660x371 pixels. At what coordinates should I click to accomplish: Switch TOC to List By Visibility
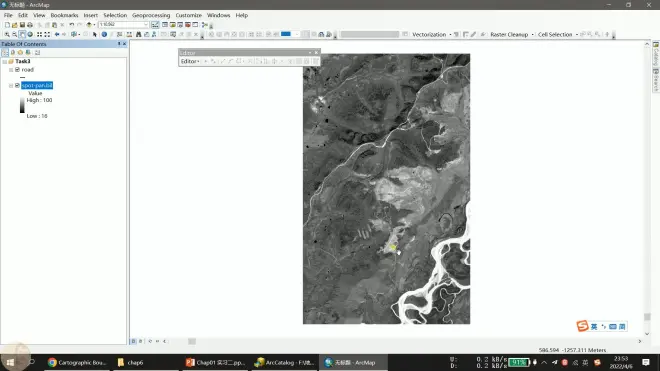pyautogui.click(x=20, y=53)
